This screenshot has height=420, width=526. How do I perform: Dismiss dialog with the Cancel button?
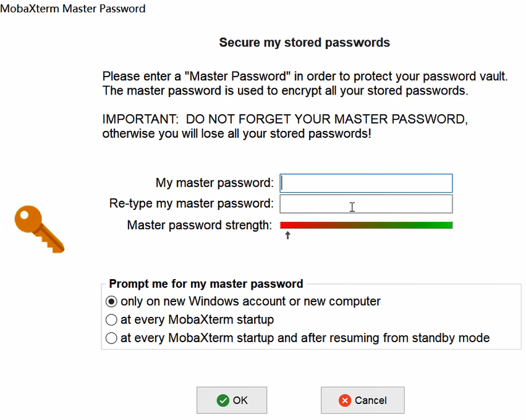coord(363,400)
